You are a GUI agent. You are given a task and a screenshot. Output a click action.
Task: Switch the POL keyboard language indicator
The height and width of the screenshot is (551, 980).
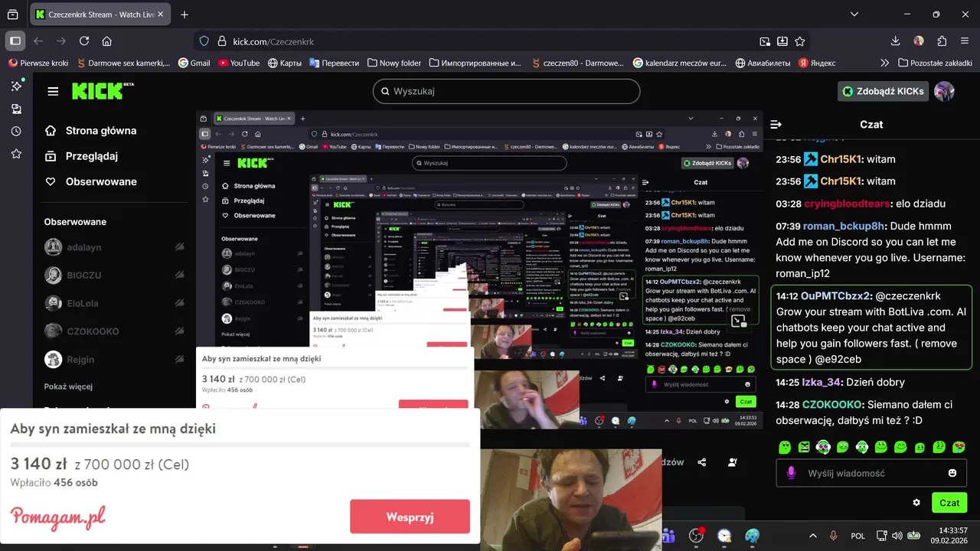pos(857,536)
